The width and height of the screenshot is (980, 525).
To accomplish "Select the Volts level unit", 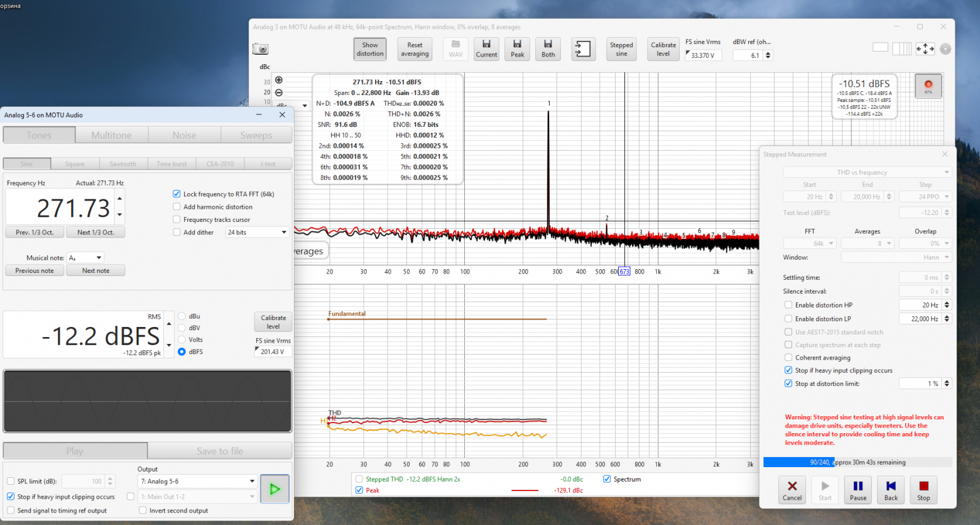I will pos(182,340).
